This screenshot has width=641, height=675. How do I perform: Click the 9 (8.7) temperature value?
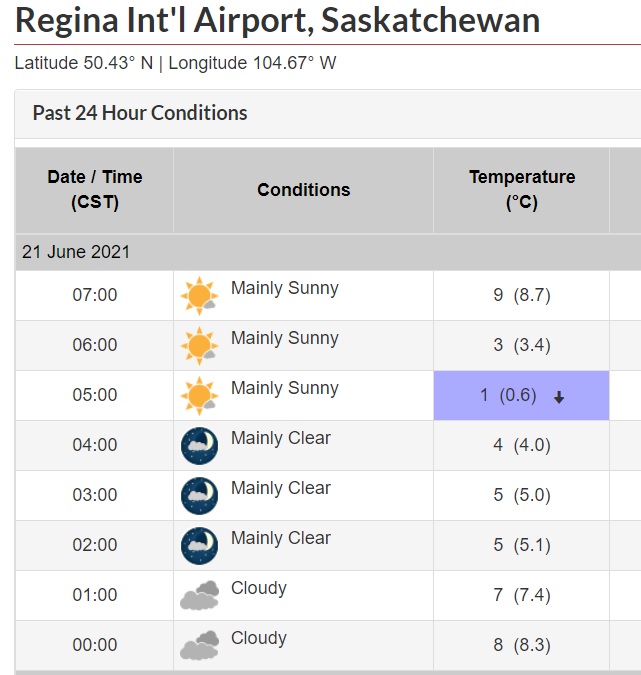click(x=522, y=295)
